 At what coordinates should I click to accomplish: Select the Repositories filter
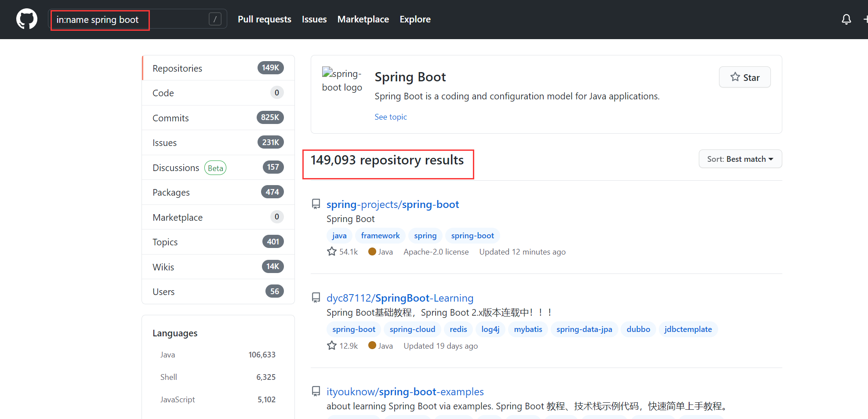(x=218, y=68)
